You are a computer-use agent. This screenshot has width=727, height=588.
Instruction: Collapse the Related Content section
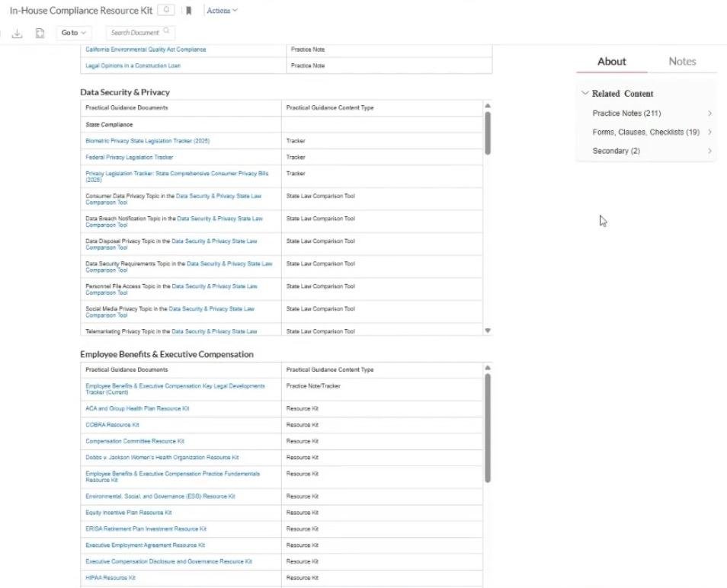584,94
